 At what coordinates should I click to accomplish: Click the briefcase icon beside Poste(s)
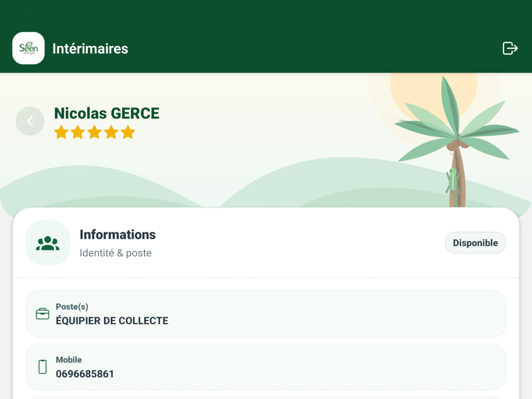point(43,314)
